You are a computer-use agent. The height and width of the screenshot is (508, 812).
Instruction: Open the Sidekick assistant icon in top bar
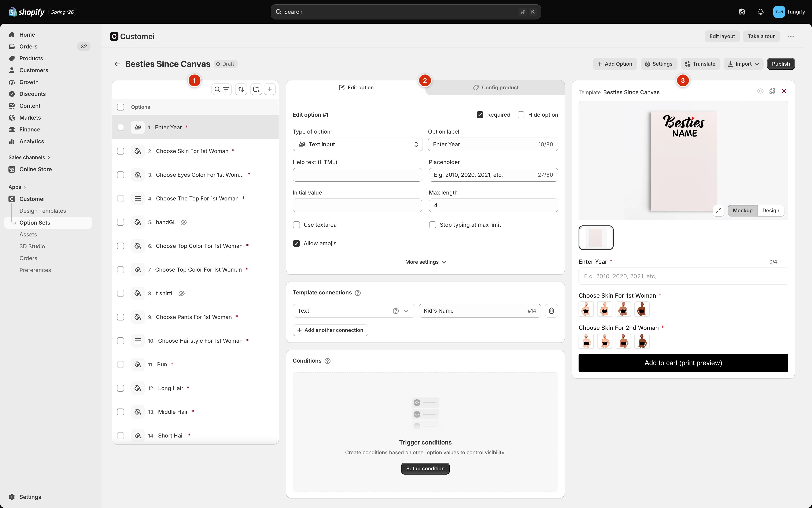742,12
